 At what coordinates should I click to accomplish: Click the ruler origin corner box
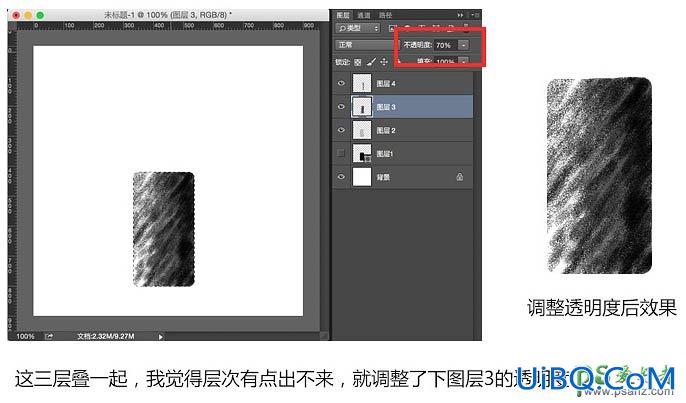[x=12, y=26]
